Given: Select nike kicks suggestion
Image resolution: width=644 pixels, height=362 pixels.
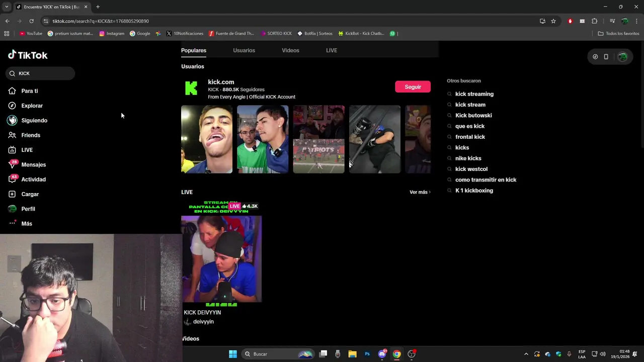Looking at the screenshot, I should (x=468, y=158).
